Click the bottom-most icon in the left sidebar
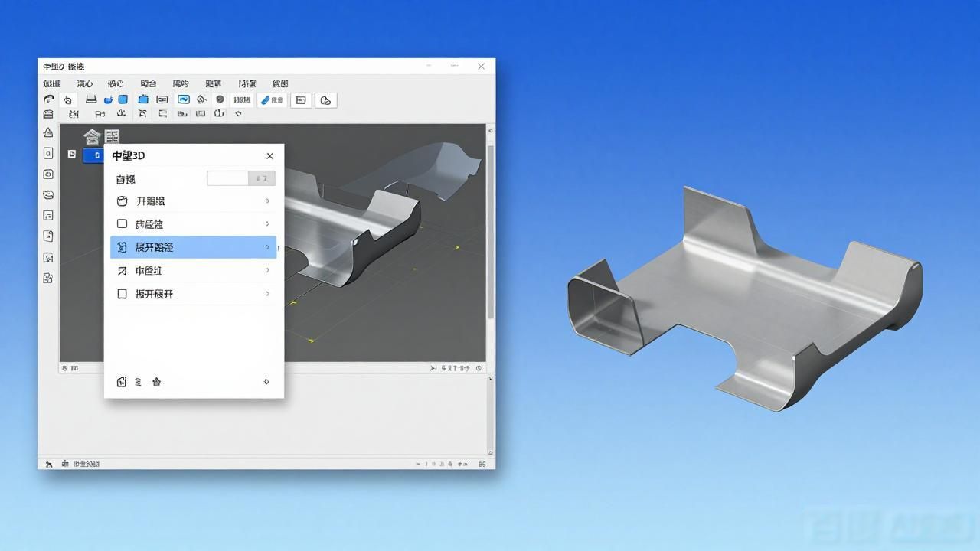 48,278
